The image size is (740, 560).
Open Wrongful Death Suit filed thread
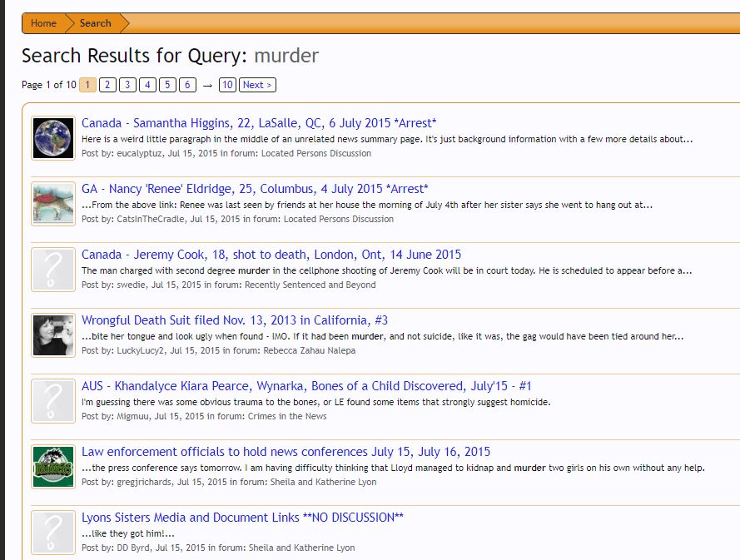[x=234, y=320]
